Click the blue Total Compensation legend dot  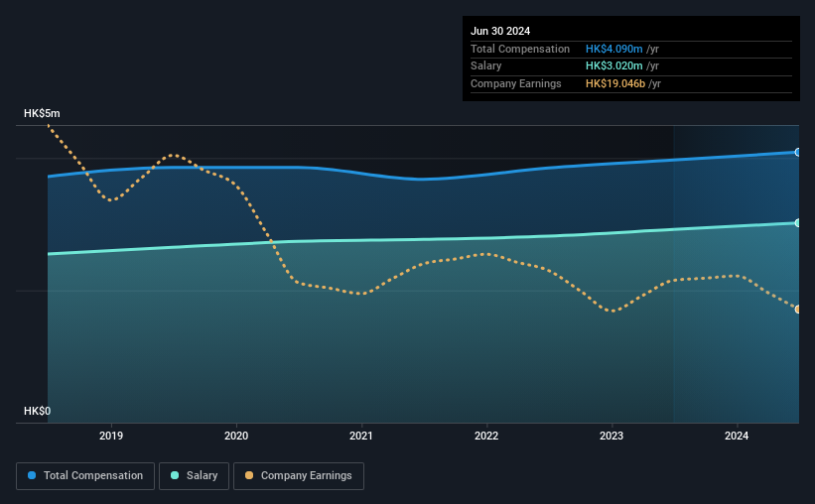32,475
